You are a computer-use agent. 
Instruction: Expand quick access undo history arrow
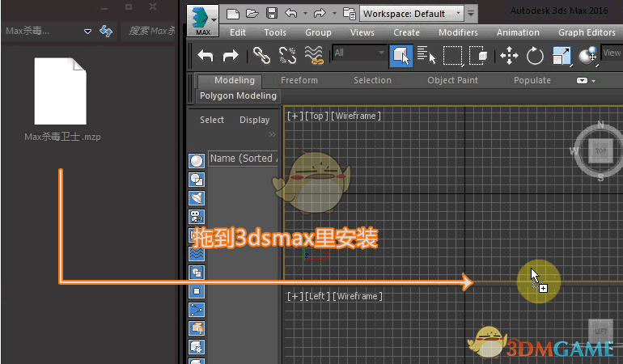[x=305, y=14]
